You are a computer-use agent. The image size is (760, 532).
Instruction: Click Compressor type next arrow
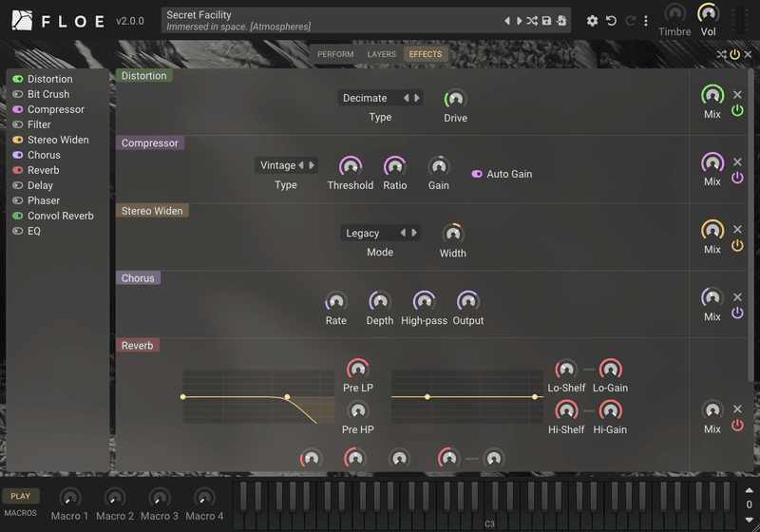click(x=312, y=165)
